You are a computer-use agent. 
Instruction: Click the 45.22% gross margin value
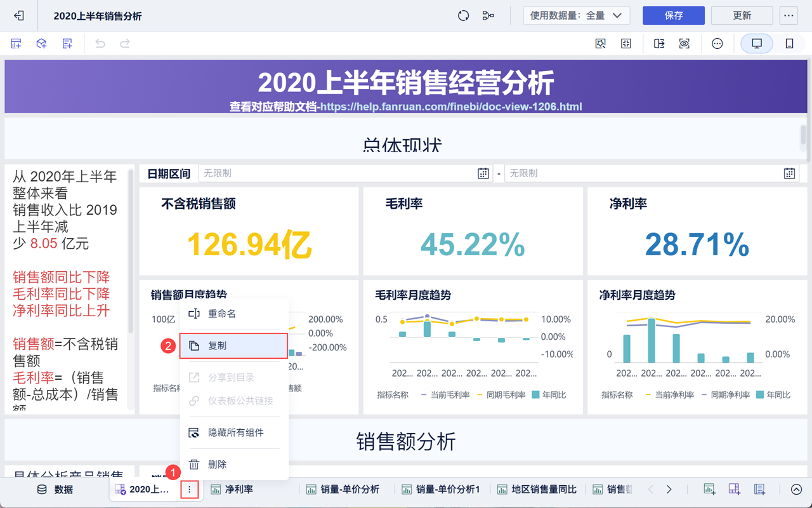coord(473,244)
